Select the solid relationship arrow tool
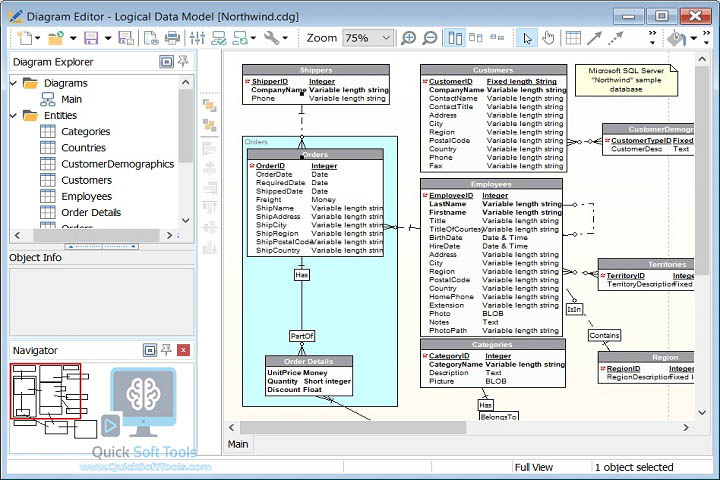720x480 pixels. coord(594,38)
